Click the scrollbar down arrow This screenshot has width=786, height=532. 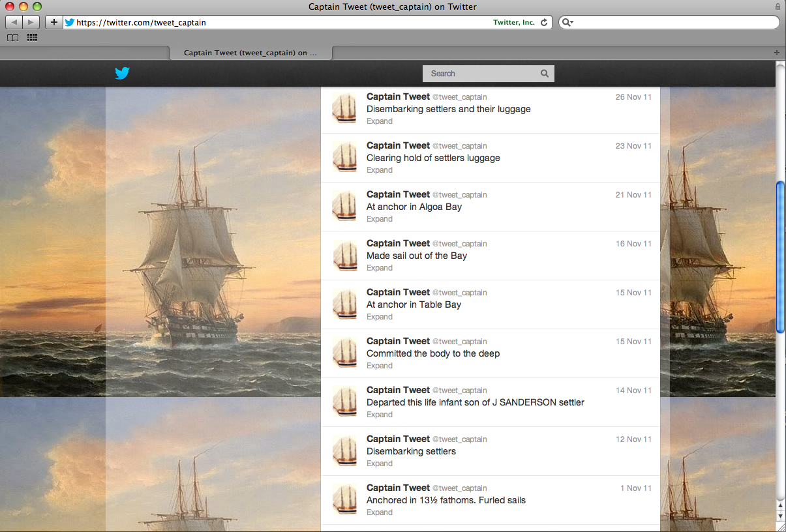[x=780, y=516]
